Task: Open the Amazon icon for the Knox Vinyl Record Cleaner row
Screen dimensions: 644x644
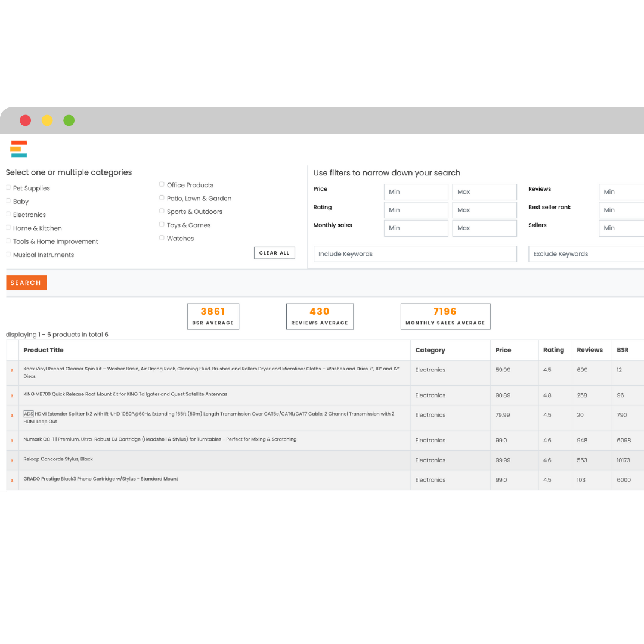Action: [12, 370]
